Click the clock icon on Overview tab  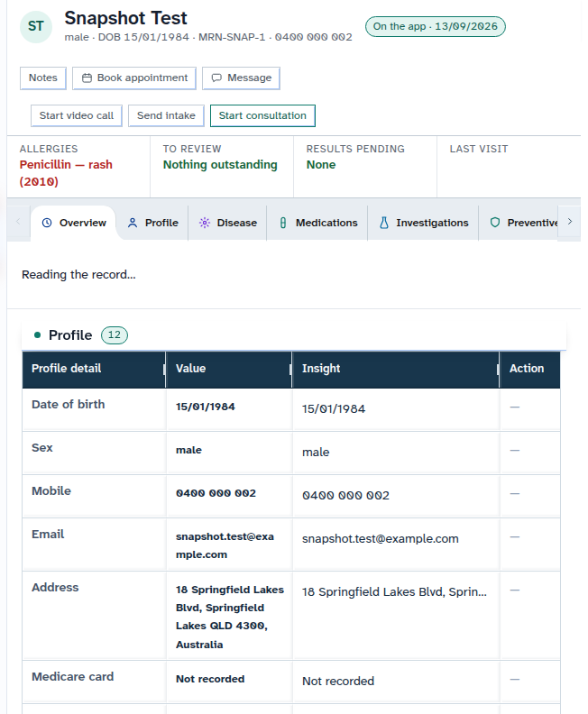[x=47, y=223]
